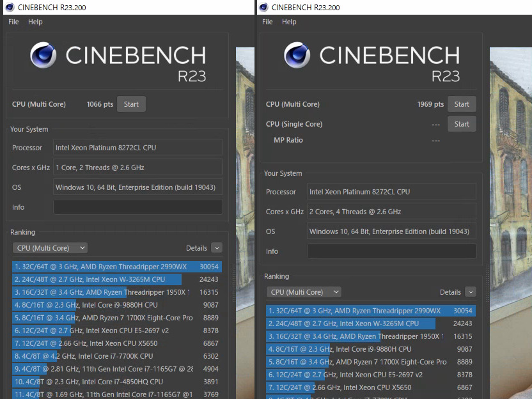Viewport: 532px width, 399px height.
Task: Expand Details chevron in right window ranking
Action: 471,292
